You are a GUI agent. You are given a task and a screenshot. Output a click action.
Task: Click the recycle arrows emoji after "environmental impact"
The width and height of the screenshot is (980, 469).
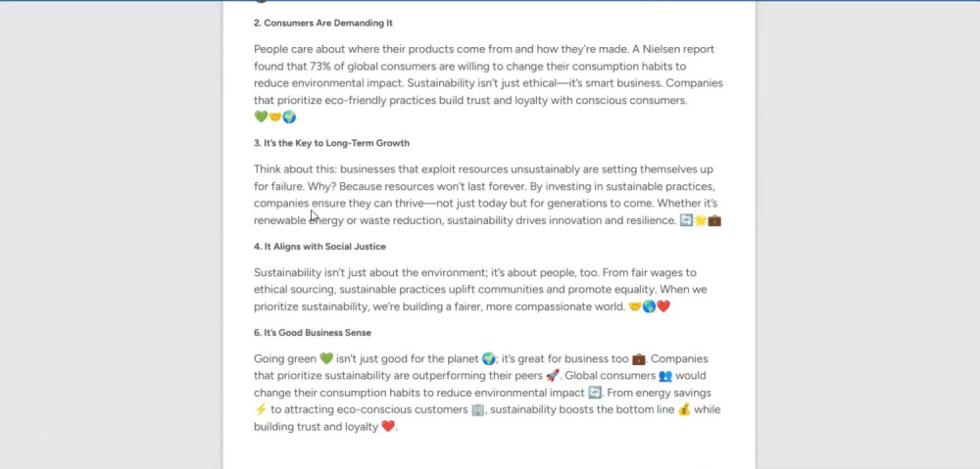click(x=595, y=393)
